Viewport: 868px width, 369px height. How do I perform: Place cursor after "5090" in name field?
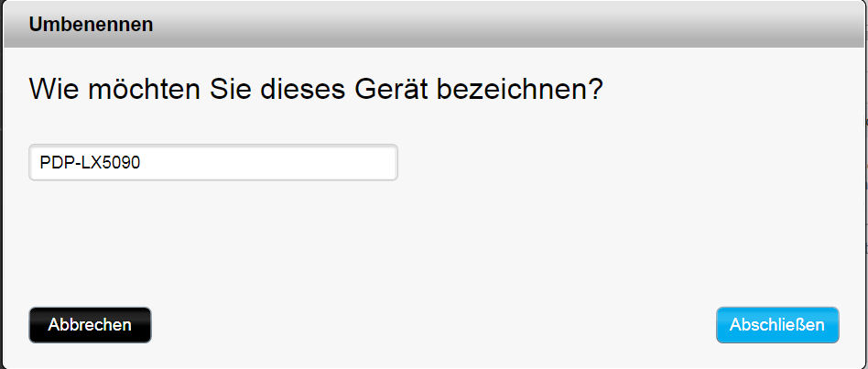pos(141,163)
